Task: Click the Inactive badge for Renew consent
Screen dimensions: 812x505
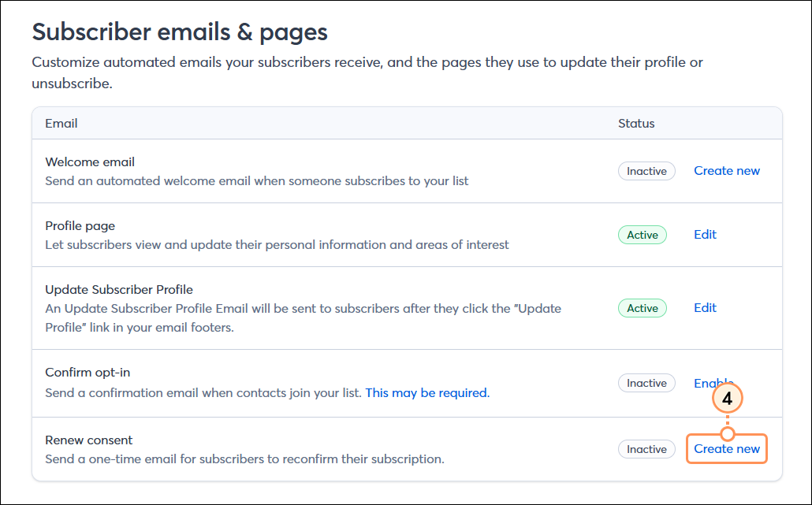Action: click(x=646, y=448)
